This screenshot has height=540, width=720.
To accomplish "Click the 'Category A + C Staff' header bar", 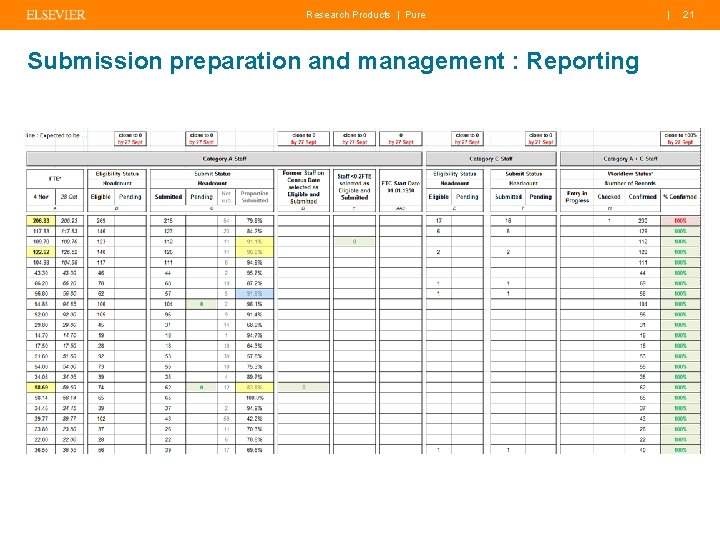I will 630,159.
